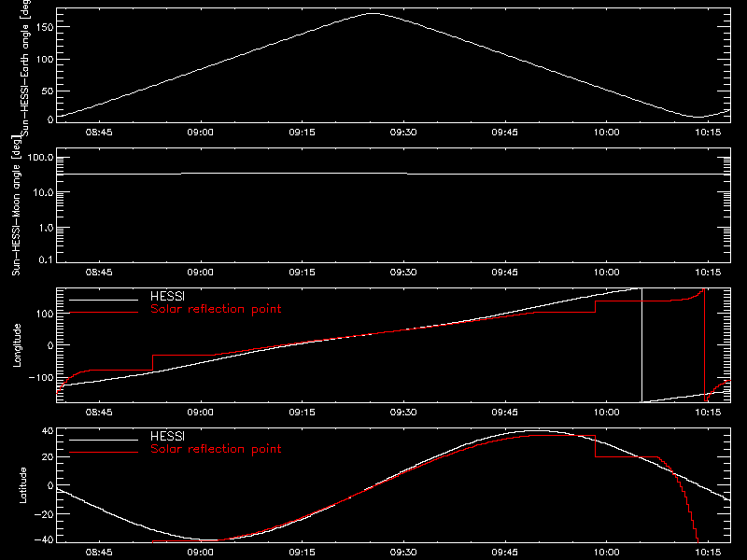Viewport: 747px width, 560px height.
Task: Click HESSI legend label in Longitude plot
Action: 167,296
